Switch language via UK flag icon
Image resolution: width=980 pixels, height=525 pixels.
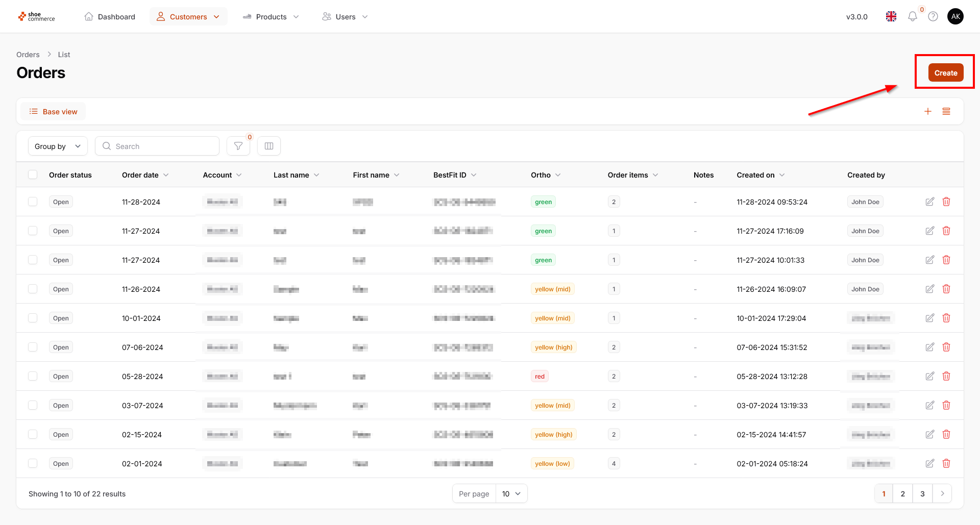tap(891, 17)
